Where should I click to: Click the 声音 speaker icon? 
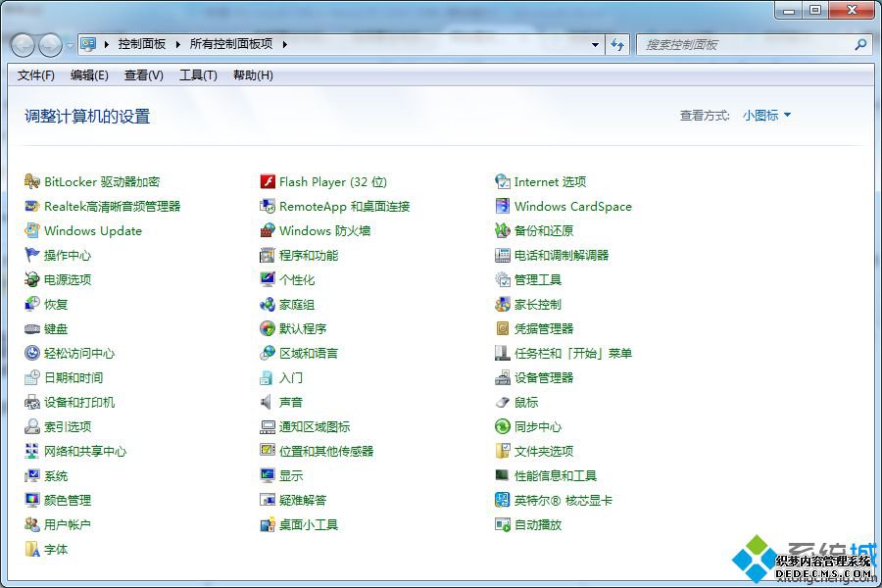268,403
